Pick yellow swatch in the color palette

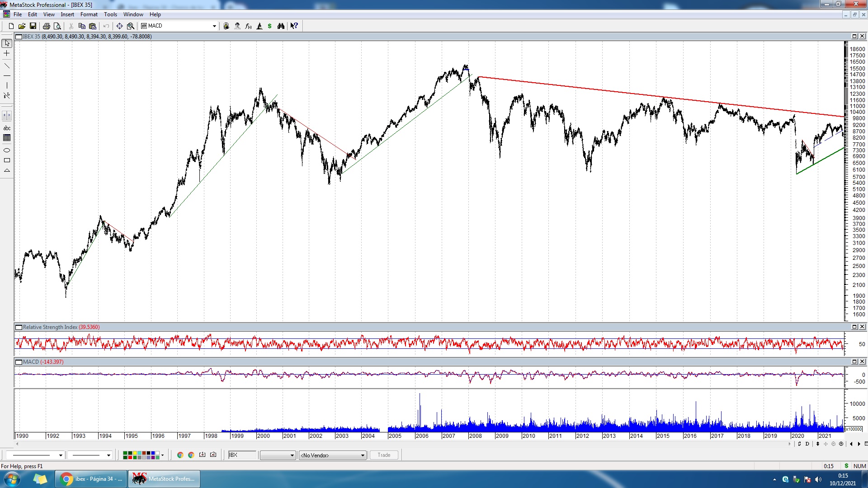(x=135, y=453)
